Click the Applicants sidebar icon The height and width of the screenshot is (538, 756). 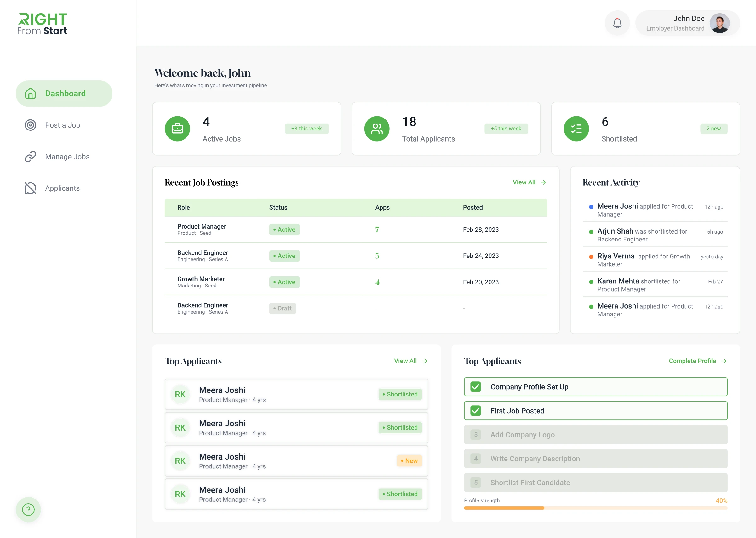point(31,188)
